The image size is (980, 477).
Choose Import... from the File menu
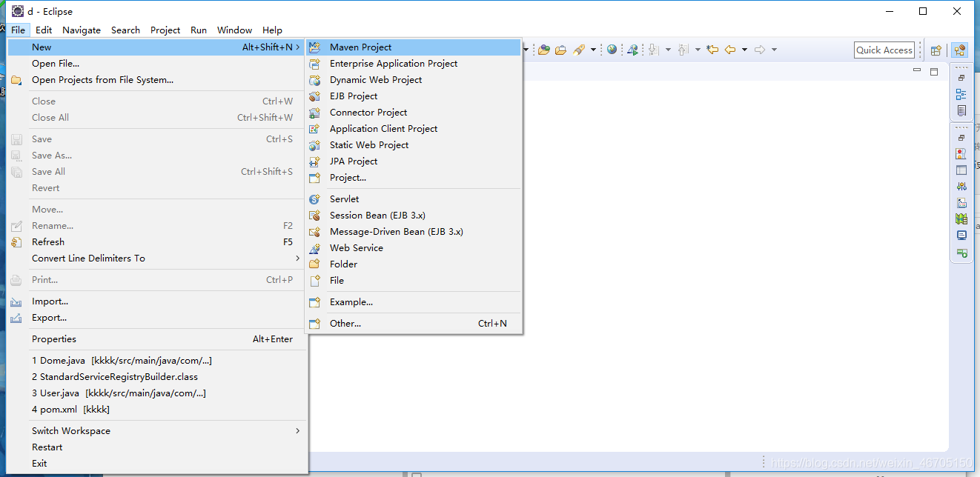click(x=157, y=301)
